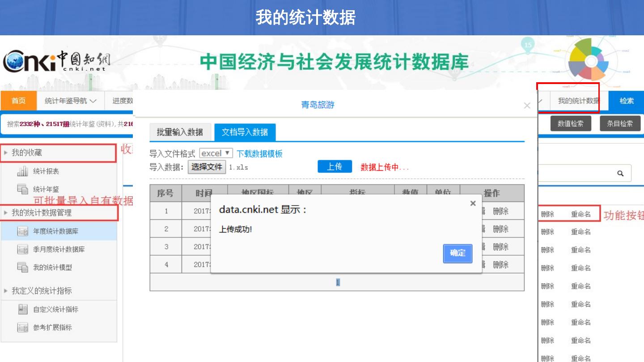The width and height of the screenshot is (644, 362).
Task: Select the 文档导入数据 tab
Action: tap(245, 132)
